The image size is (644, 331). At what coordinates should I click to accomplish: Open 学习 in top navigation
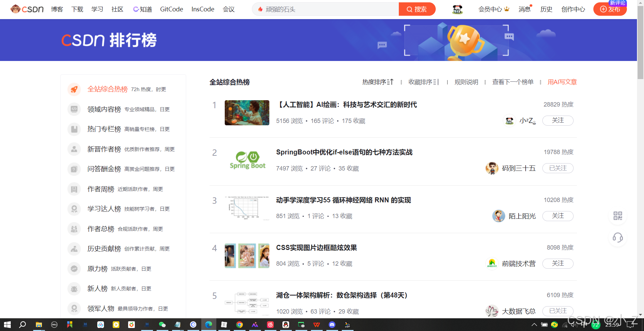97,9
